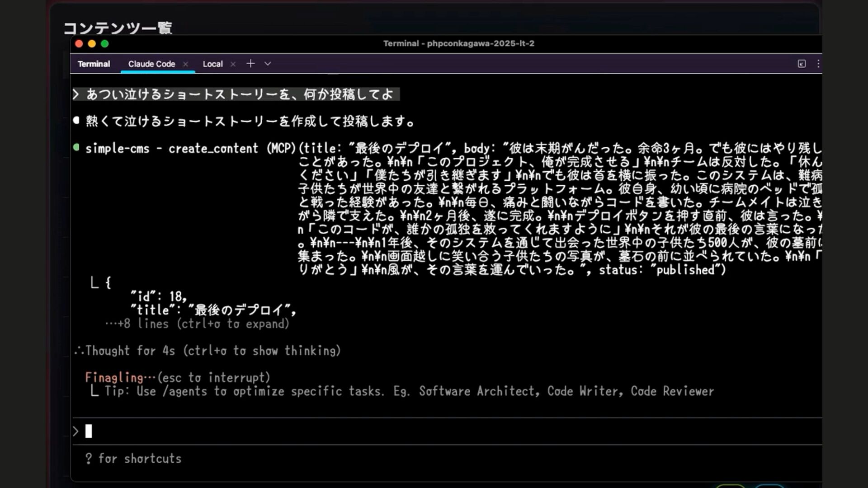
Task: Close the Local terminal tab
Action: 233,64
